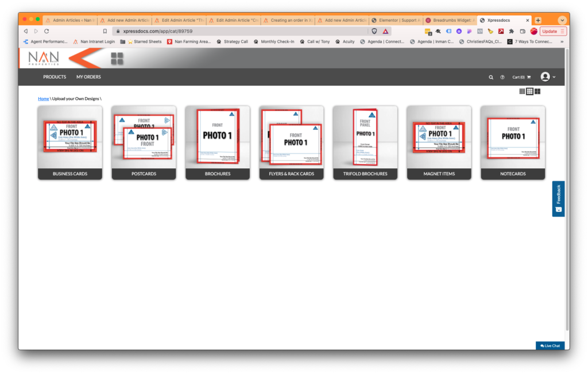The width and height of the screenshot is (588, 374).
Task: Switch to Breadcrumbs Widget tab
Action: click(x=450, y=20)
